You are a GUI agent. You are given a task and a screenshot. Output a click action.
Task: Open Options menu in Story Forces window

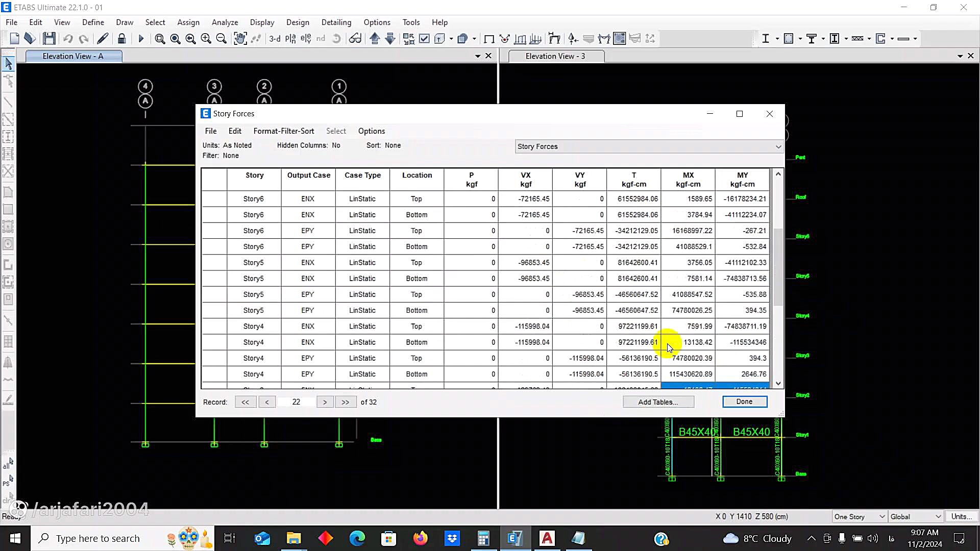tap(372, 131)
